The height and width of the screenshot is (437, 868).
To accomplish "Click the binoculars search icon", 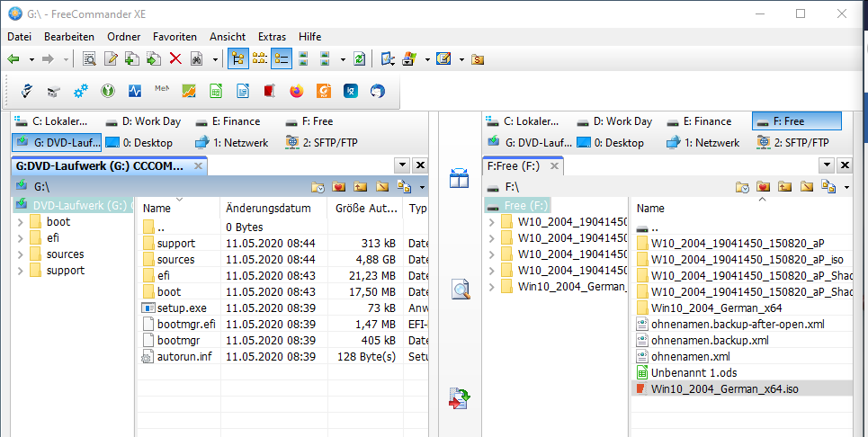I will 196,58.
